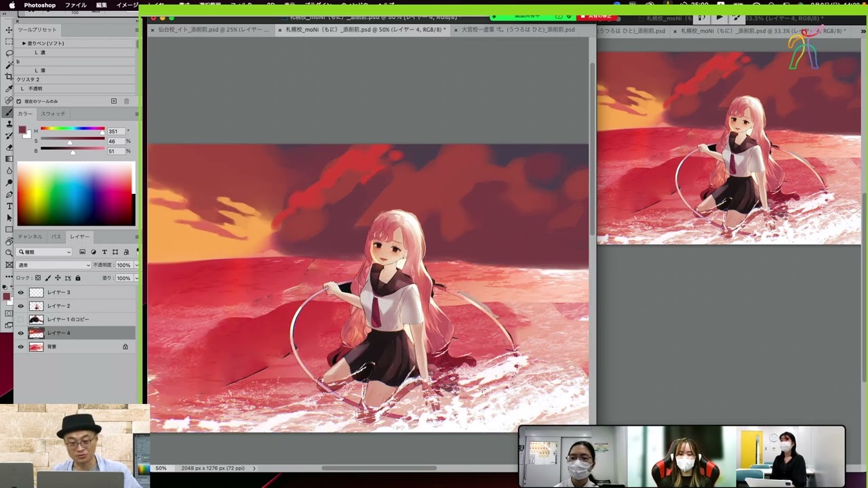The height and width of the screenshot is (488, 868).
Task: Select the Zoom tool
Action: coord(9,253)
